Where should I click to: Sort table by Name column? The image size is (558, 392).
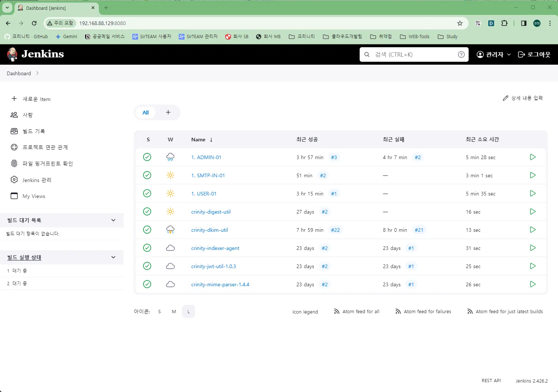point(202,140)
